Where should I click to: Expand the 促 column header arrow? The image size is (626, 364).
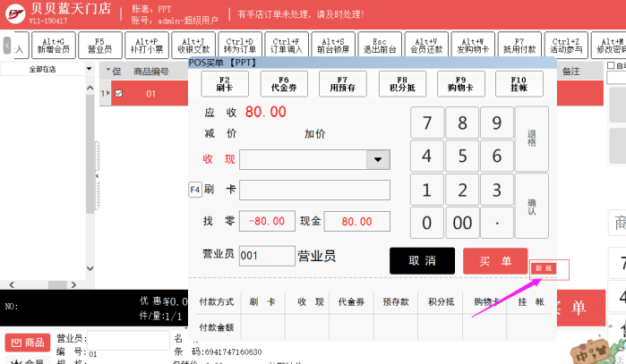click(x=107, y=70)
